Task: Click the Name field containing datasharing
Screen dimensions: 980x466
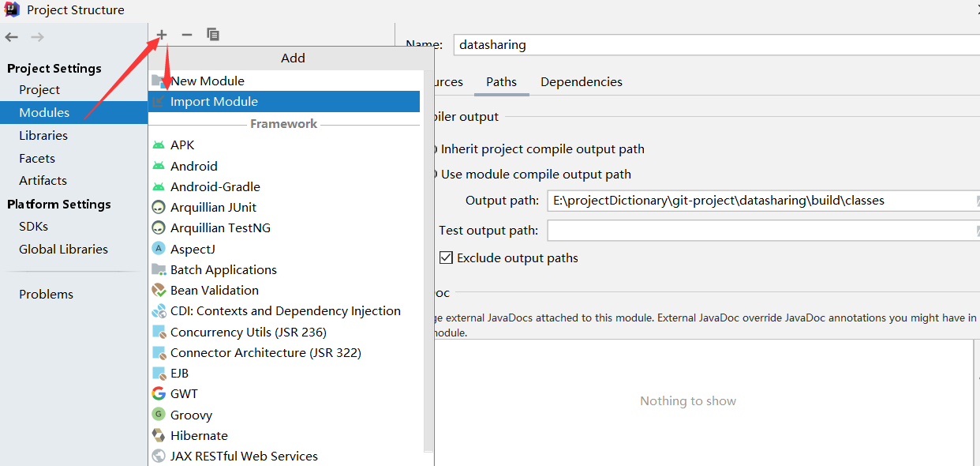Action: [710, 45]
